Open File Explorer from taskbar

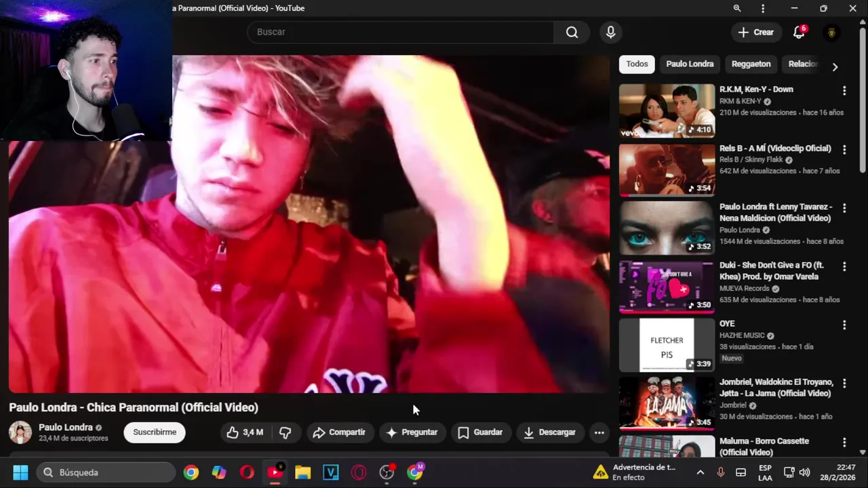pos(302,472)
